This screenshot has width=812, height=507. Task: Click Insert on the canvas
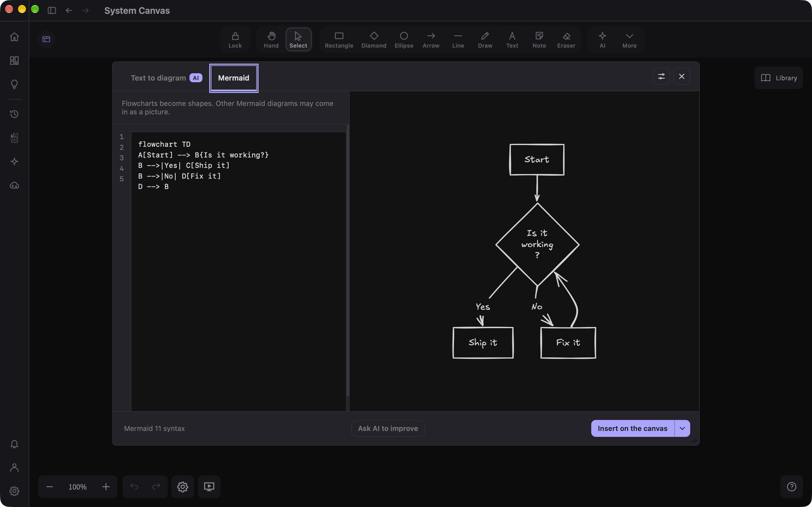[x=632, y=428]
